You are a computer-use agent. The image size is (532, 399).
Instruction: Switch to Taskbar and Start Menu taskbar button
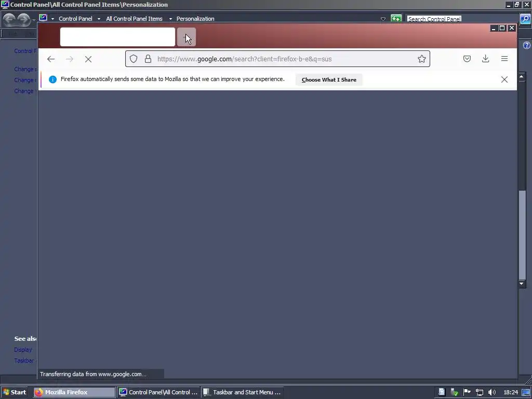point(242,392)
